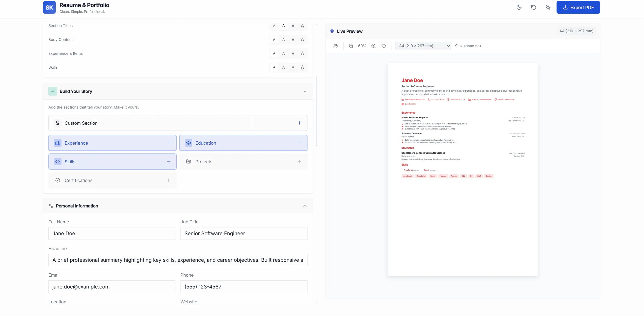Click the Live Preview eye icon
This screenshot has width=644, height=316.
(332, 31)
